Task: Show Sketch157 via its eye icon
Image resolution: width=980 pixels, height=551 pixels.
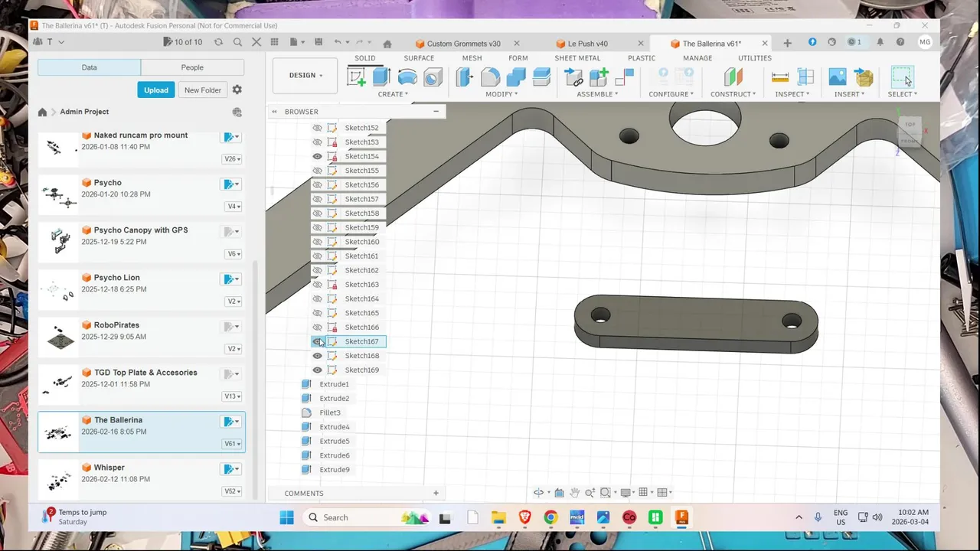Action: (317, 199)
